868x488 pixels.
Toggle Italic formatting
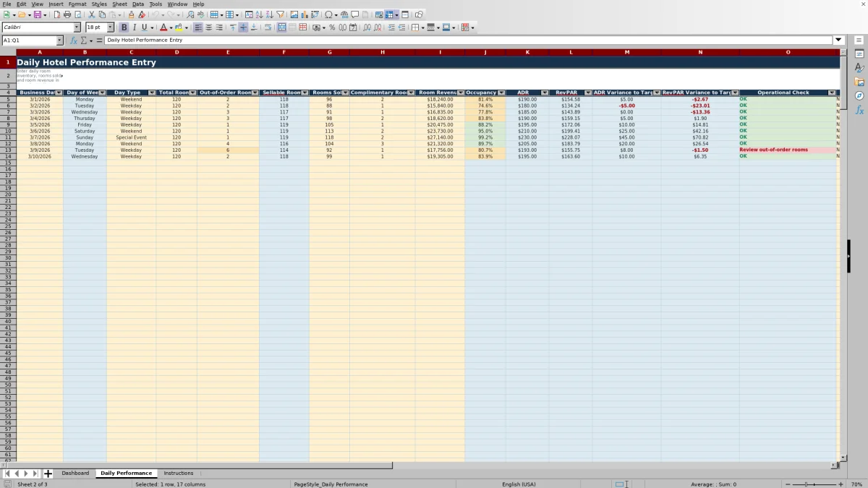coord(134,27)
